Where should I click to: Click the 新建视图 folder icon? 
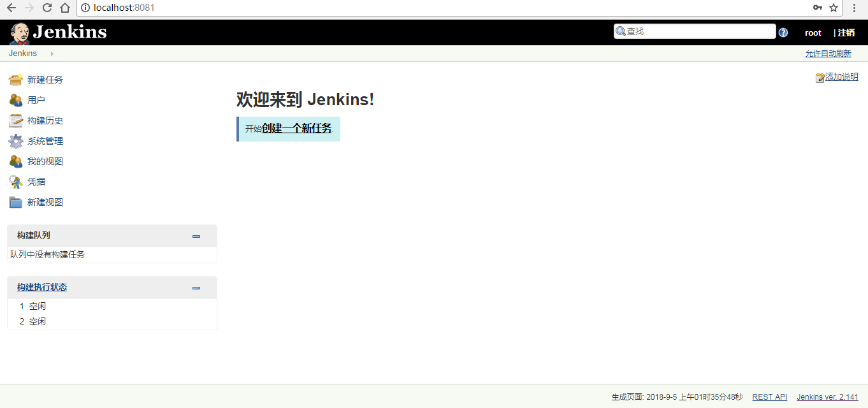tap(17, 201)
